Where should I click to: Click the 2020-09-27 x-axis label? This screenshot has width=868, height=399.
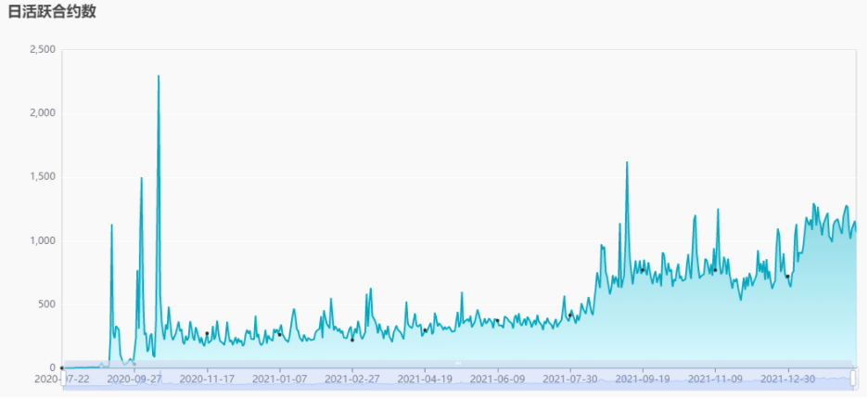pyautogui.click(x=134, y=379)
